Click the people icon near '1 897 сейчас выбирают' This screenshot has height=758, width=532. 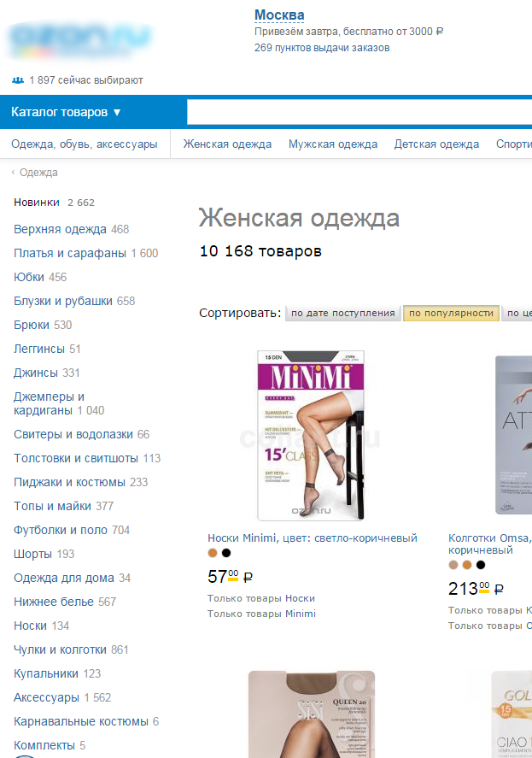[x=18, y=80]
